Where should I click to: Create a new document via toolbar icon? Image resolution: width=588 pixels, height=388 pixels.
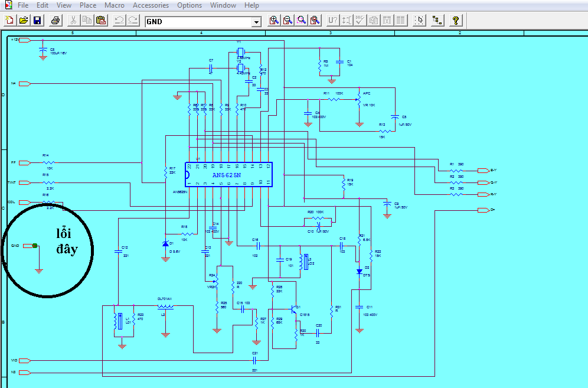tap(10, 21)
